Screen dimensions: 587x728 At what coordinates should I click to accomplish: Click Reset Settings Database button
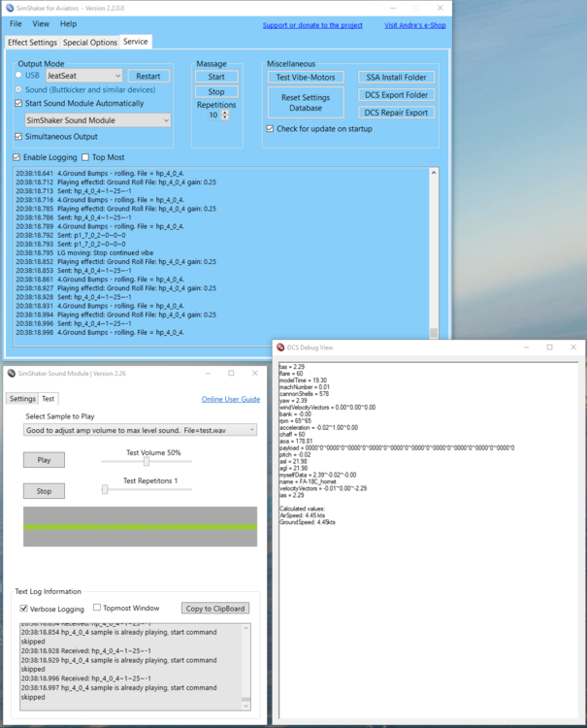(x=306, y=103)
